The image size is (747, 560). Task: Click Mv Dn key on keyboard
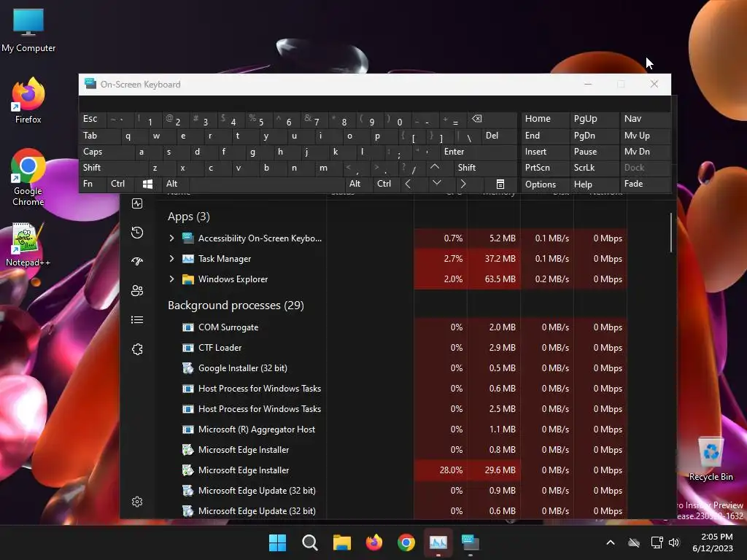click(x=646, y=152)
